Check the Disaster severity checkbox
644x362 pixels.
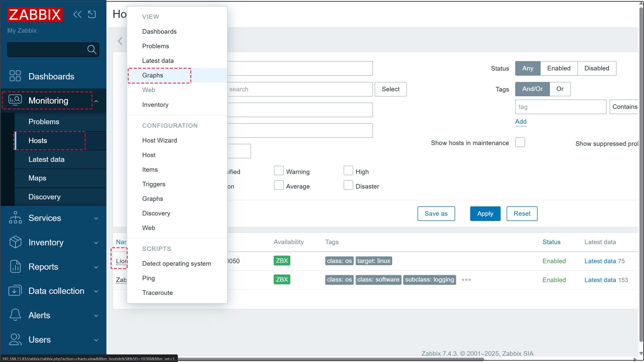click(348, 185)
